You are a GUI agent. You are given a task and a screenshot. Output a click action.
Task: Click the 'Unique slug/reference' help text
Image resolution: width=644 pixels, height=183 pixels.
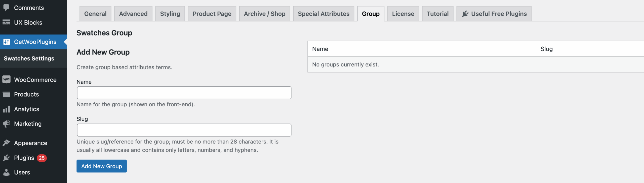(177, 146)
